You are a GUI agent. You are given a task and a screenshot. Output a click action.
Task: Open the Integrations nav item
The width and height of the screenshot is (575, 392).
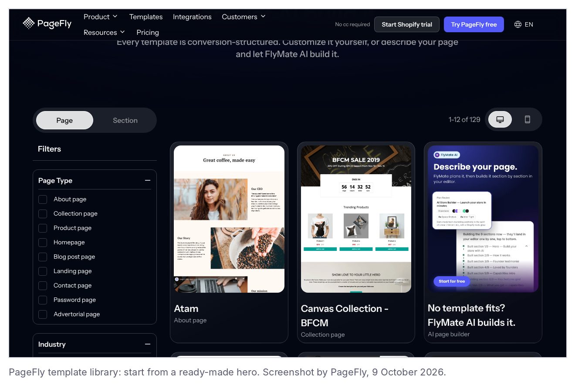click(x=192, y=17)
